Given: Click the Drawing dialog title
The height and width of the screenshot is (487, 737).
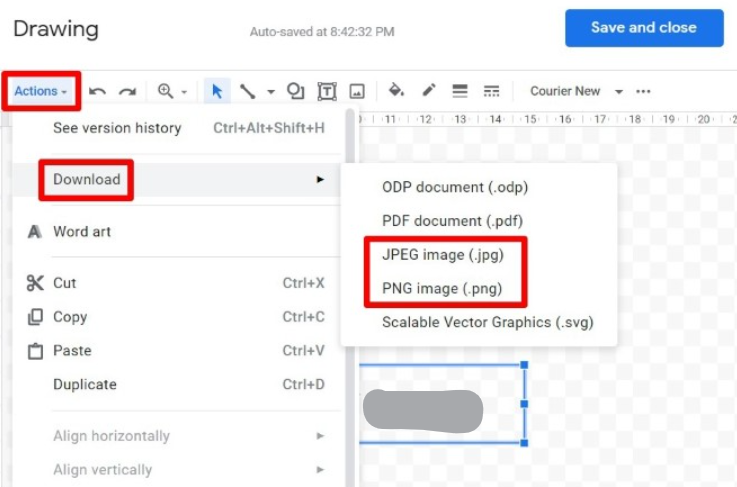Looking at the screenshot, I should [x=56, y=29].
